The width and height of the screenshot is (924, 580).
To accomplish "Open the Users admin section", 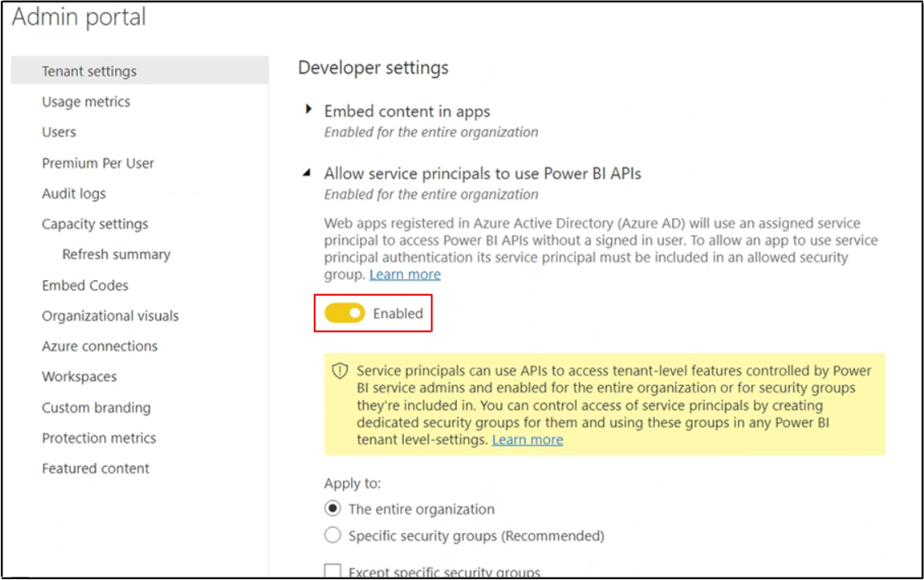I will (59, 132).
